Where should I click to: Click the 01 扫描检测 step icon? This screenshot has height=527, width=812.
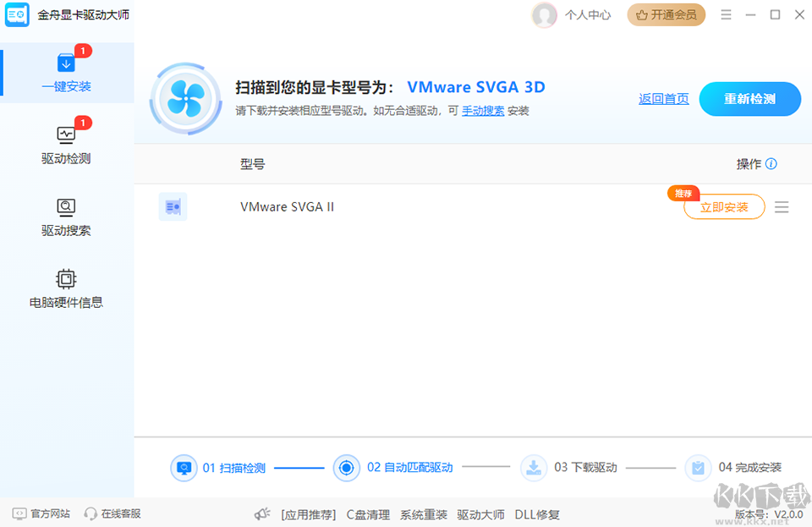tap(184, 468)
